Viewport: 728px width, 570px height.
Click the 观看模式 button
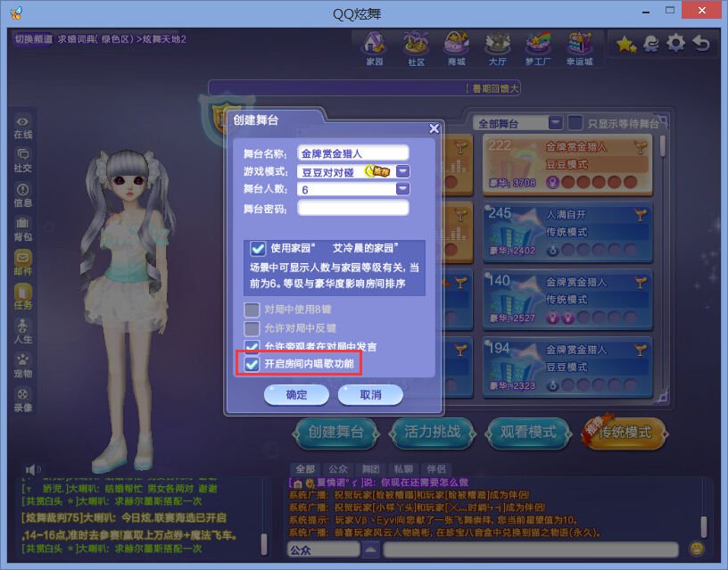528,433
